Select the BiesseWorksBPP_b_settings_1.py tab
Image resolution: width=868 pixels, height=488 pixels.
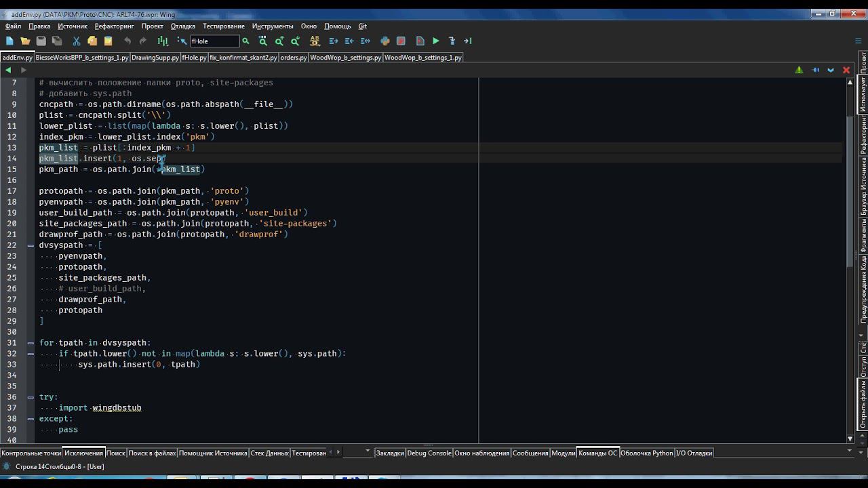pos(82,58)
